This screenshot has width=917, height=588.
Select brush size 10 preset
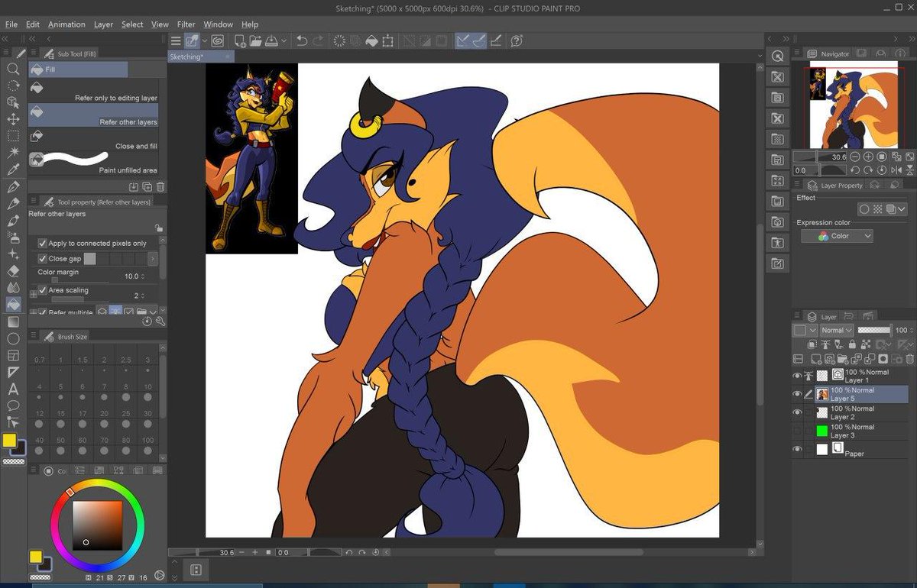coord(147,393)
